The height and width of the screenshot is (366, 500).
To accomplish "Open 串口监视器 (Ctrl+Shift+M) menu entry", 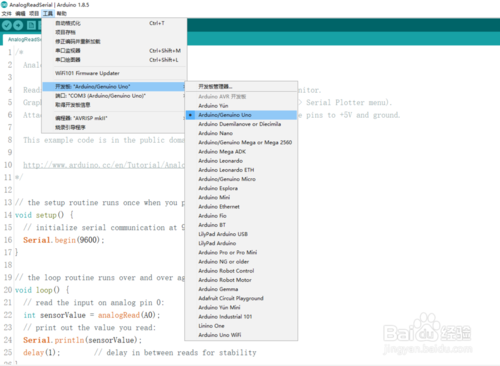I will pos(114,51).
